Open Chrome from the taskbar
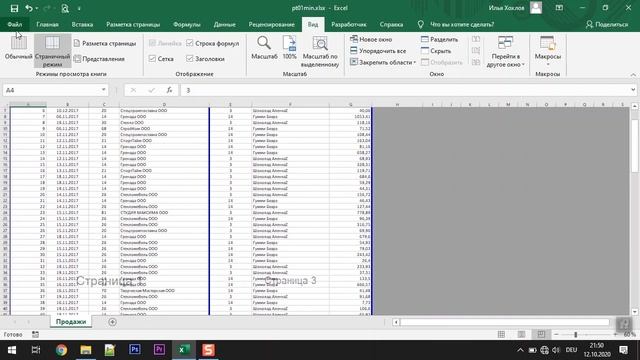The image size is (640, 360). coord(61,350)
